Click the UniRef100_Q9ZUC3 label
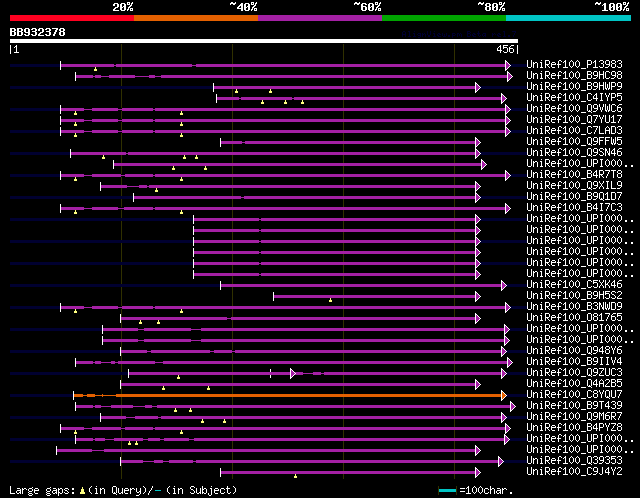 pos(574,372)
